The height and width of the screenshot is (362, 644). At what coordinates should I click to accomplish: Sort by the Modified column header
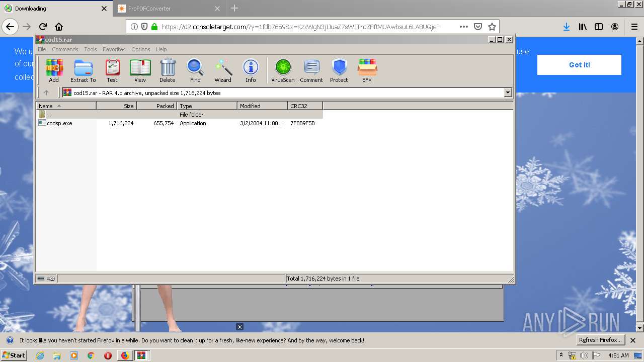pos(262,106)
